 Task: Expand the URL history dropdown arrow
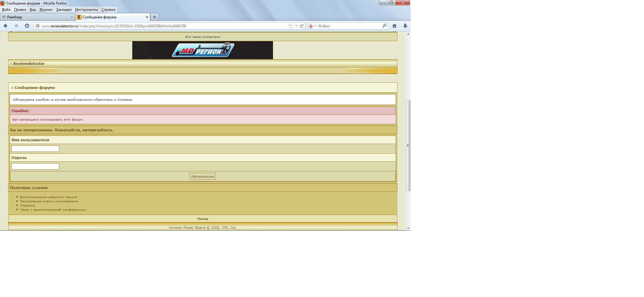click(x=296, y=26)
